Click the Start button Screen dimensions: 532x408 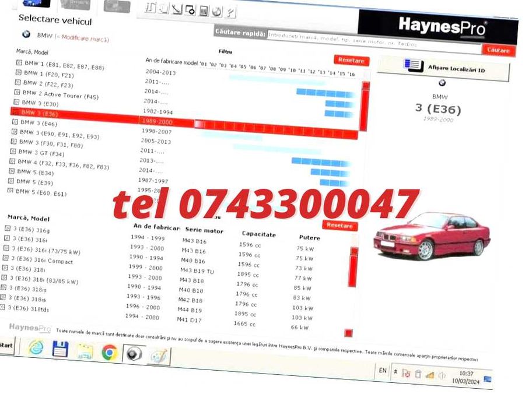6,346
